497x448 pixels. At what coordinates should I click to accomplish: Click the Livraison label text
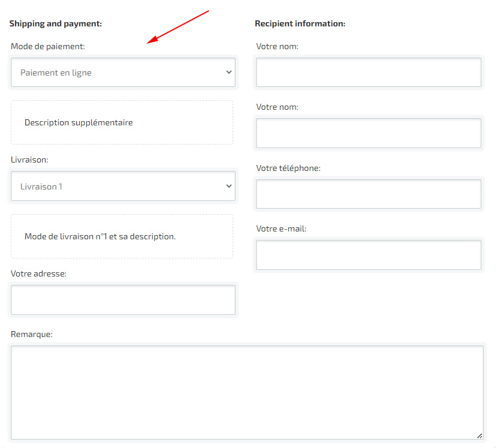tap(29, 160)
